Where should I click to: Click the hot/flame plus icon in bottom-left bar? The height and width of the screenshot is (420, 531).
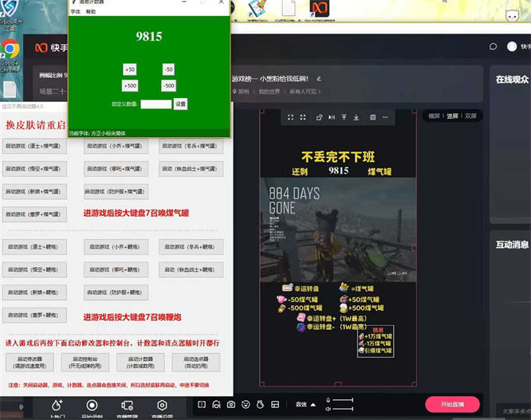point(57,405)
